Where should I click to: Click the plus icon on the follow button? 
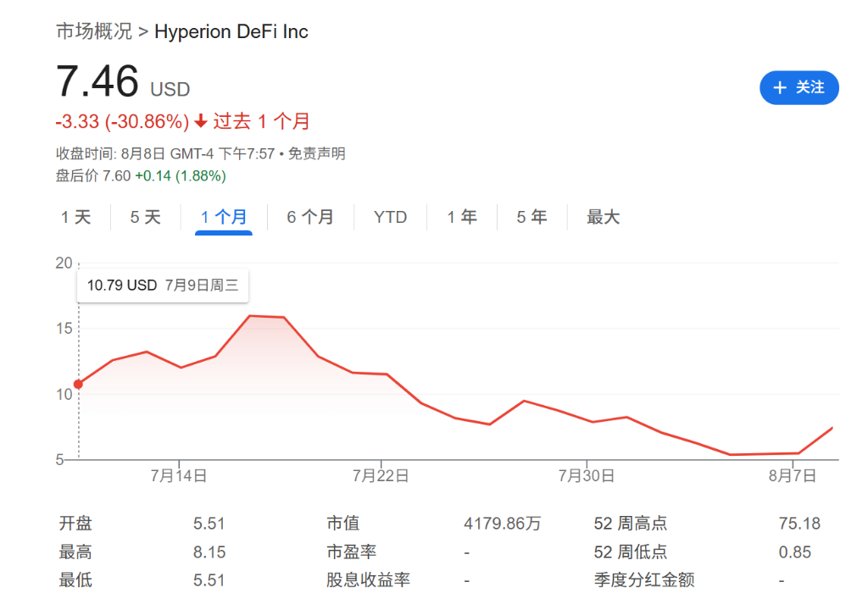779,87
